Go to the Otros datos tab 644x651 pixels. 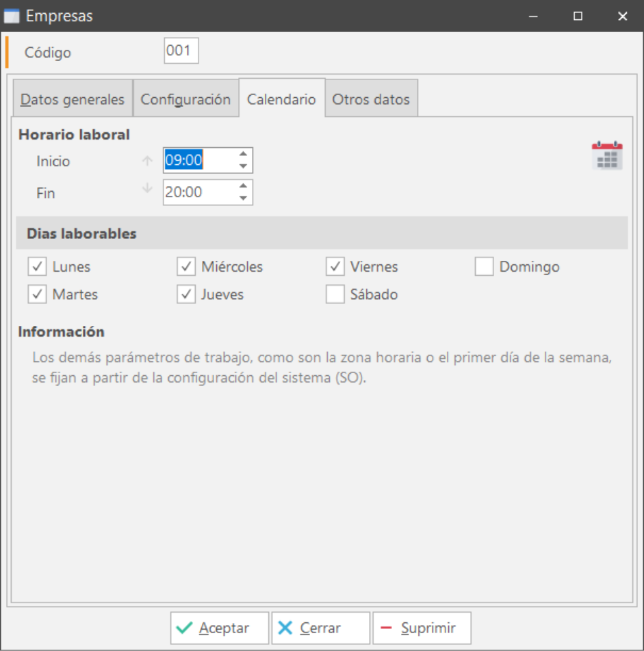pyautogui.click(x=371, y=99)
